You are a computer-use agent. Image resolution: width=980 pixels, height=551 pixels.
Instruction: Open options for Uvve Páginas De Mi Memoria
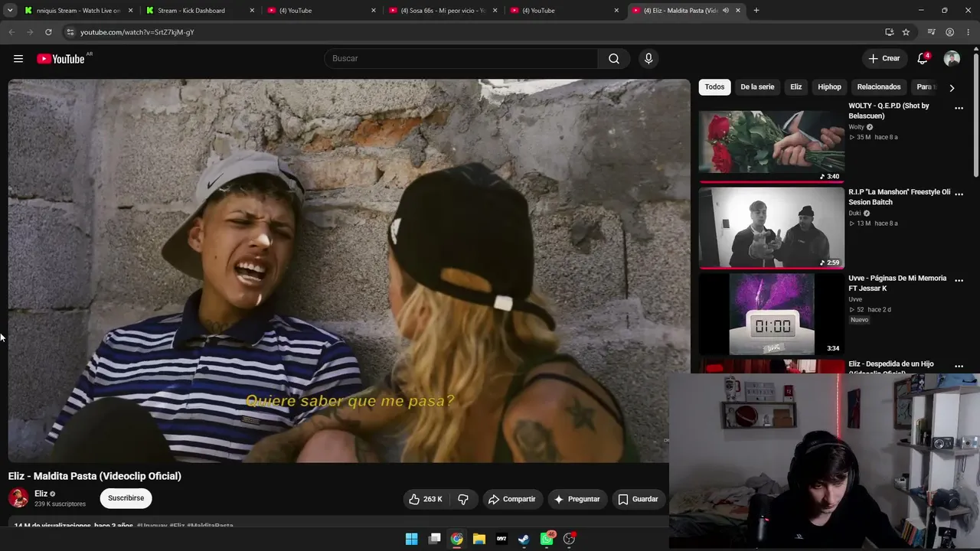(959, 280)
